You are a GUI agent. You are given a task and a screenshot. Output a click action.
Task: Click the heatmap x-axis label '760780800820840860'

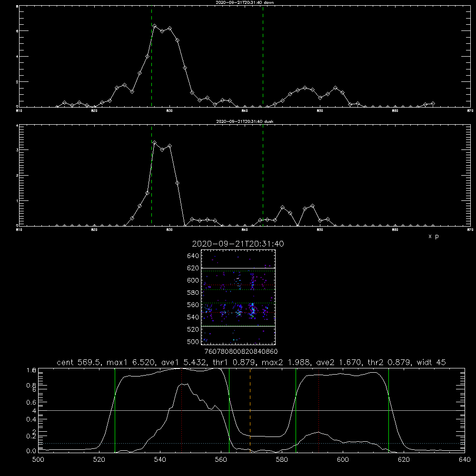241,351
